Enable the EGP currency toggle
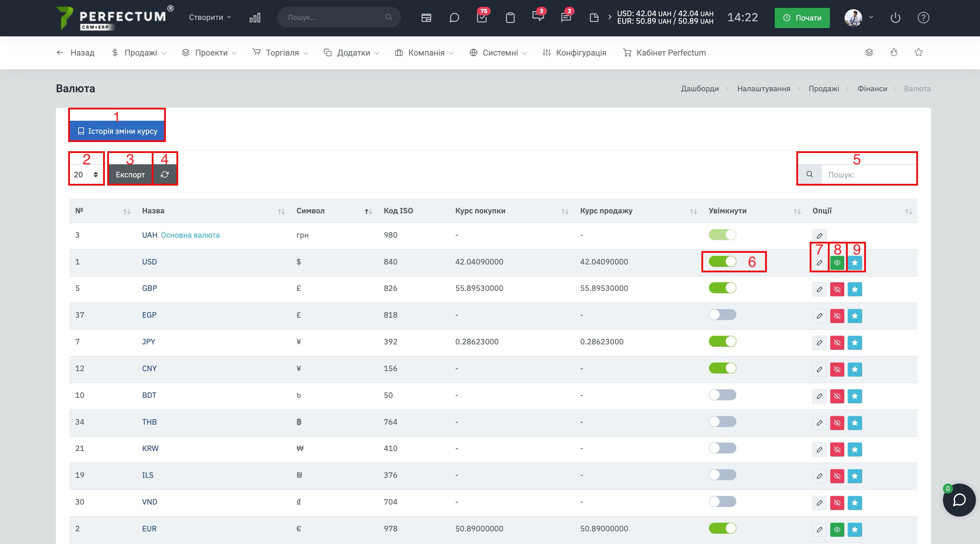Viewport: 980px width, 544px height. 722,315
